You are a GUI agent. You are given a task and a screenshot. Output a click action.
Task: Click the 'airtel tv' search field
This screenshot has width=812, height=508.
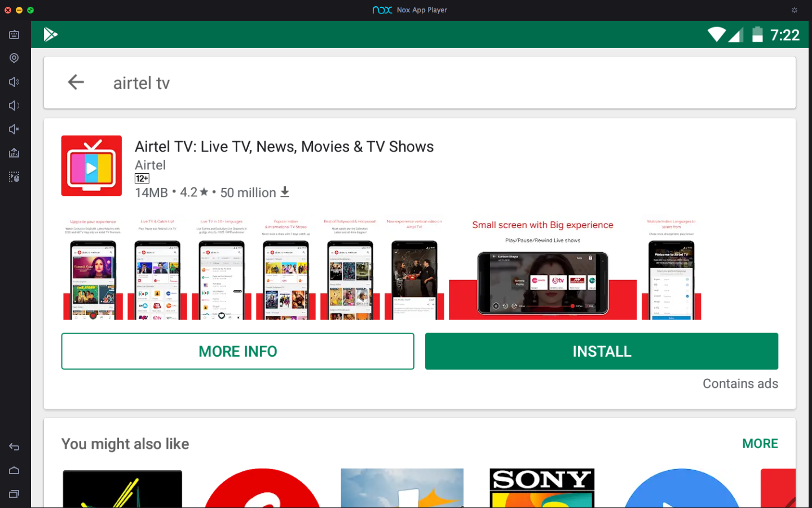point(395,83)
